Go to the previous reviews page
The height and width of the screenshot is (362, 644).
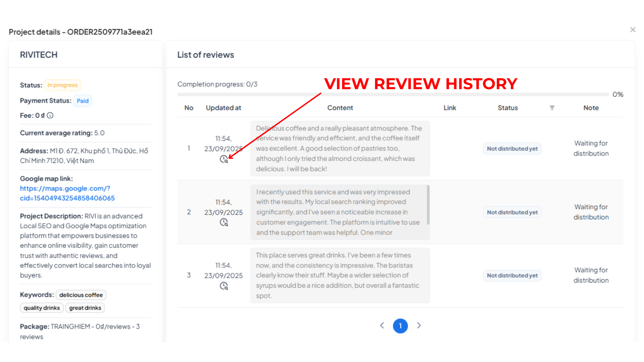tap(382, 325)
